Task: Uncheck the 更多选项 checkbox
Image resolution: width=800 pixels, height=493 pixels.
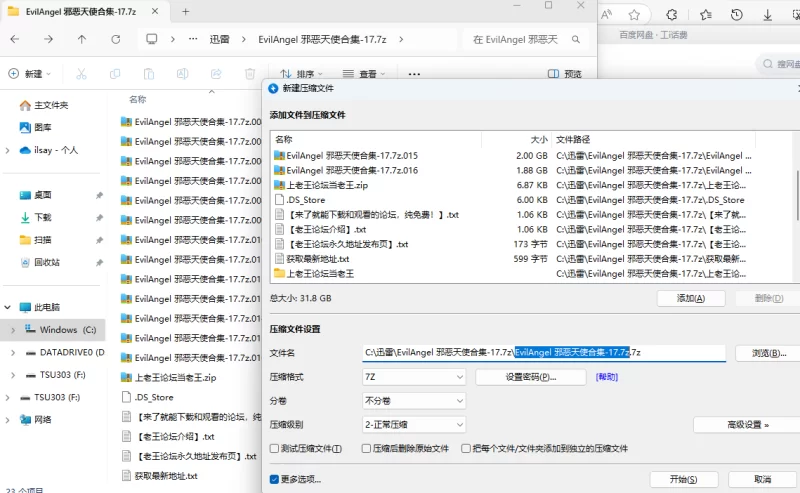Action: [274, 479]
